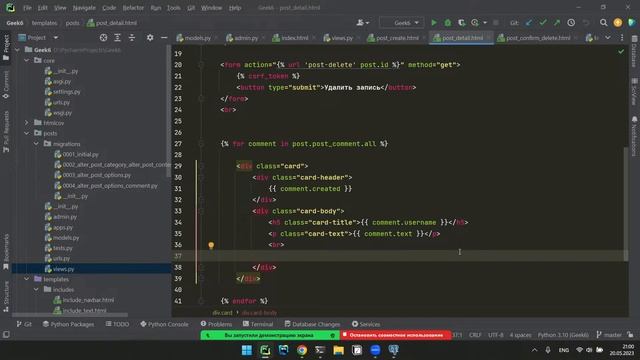This screenshot has width=640, height=360.
Task: Click the Python 3.10 interpreter entry
Action: [x=563, y=335]
